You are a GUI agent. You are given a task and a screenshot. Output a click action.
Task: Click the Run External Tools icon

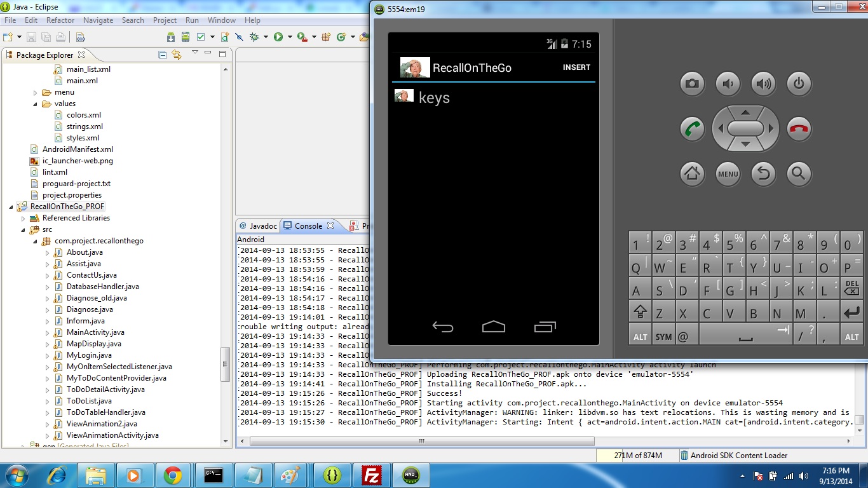click(x=302, y=37)
